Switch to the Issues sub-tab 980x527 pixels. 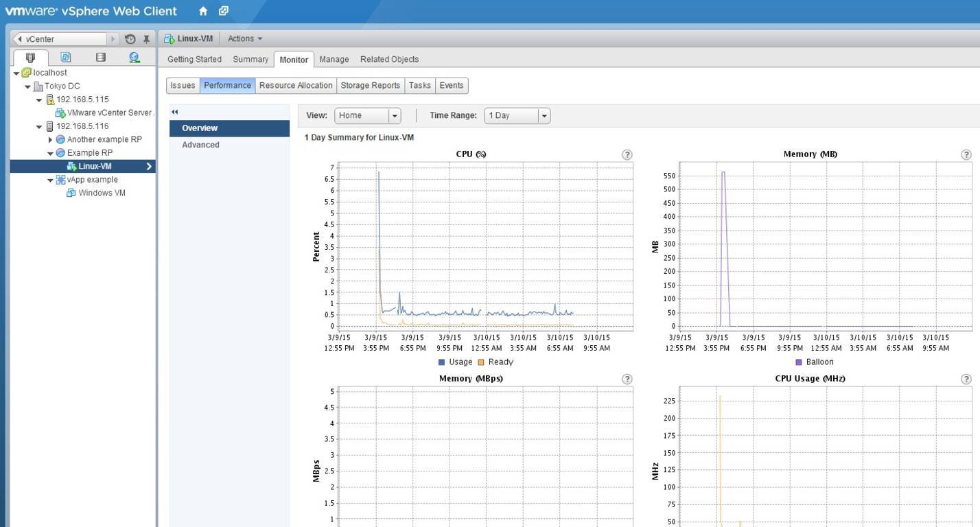[x=183, y=86]
